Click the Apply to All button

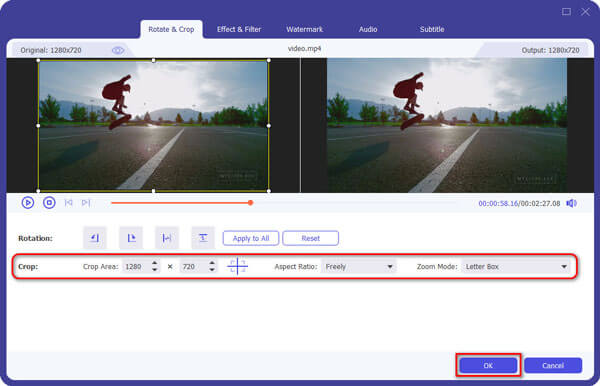coord(251,238)
